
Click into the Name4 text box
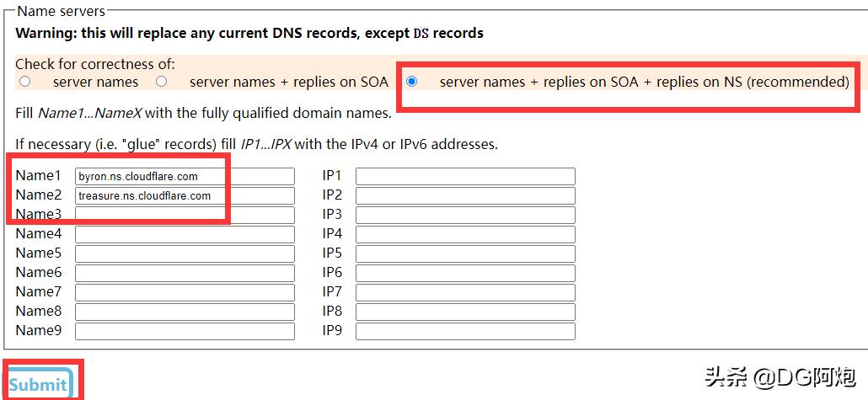[x=185, y=234]
